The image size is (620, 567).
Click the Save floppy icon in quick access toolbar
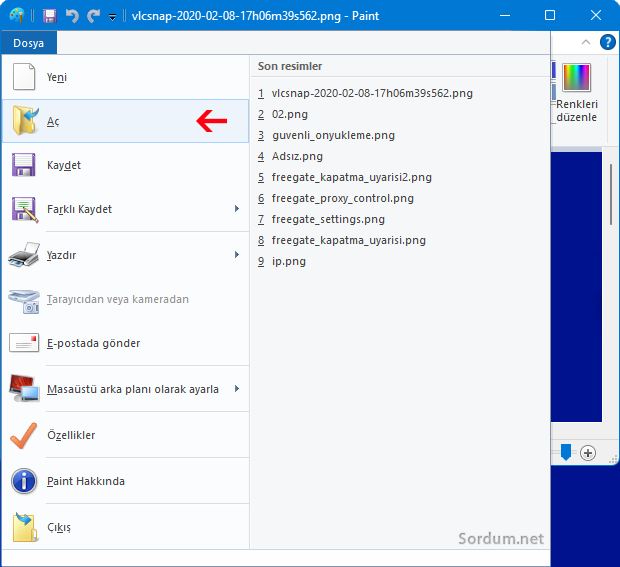point(50,16)
